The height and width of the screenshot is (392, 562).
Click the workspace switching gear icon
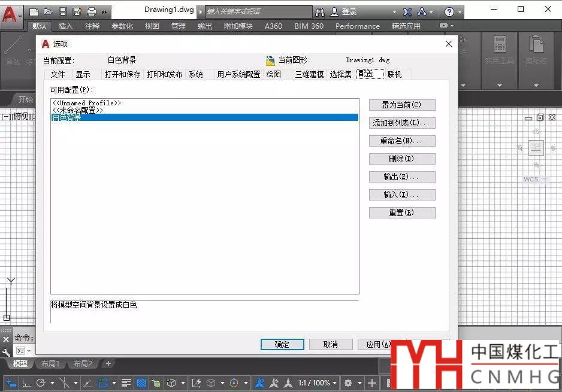[x=348, y=382]
